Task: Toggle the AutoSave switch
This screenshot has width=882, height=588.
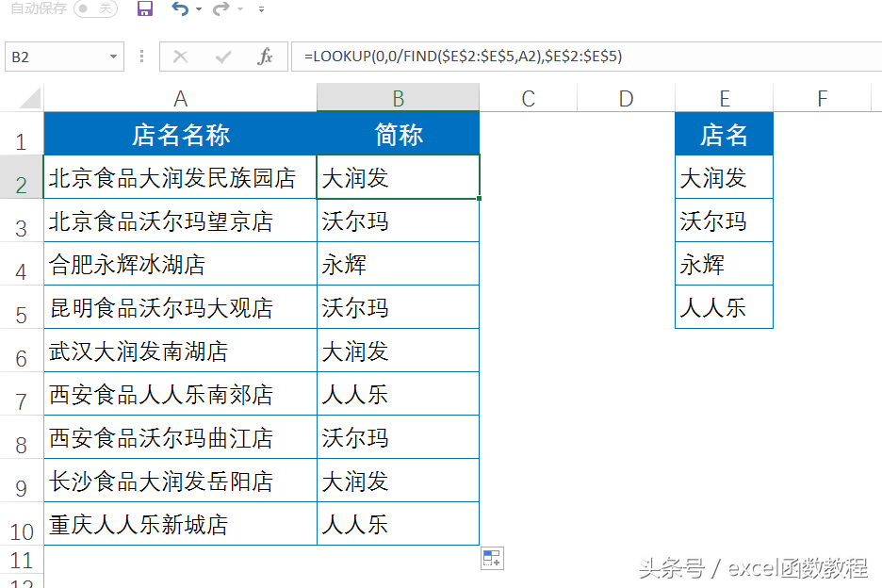Action: pos(95,8)
